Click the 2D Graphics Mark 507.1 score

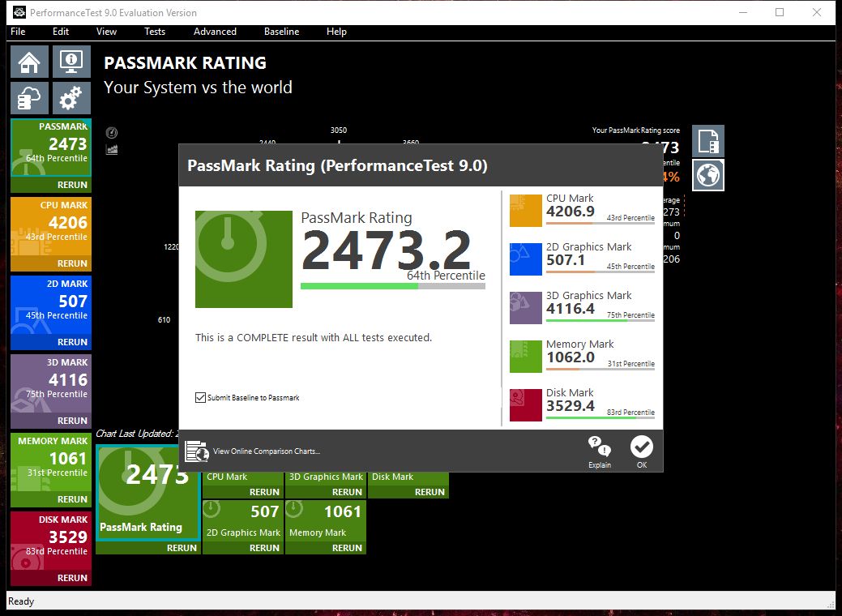[x=565, y=260]
